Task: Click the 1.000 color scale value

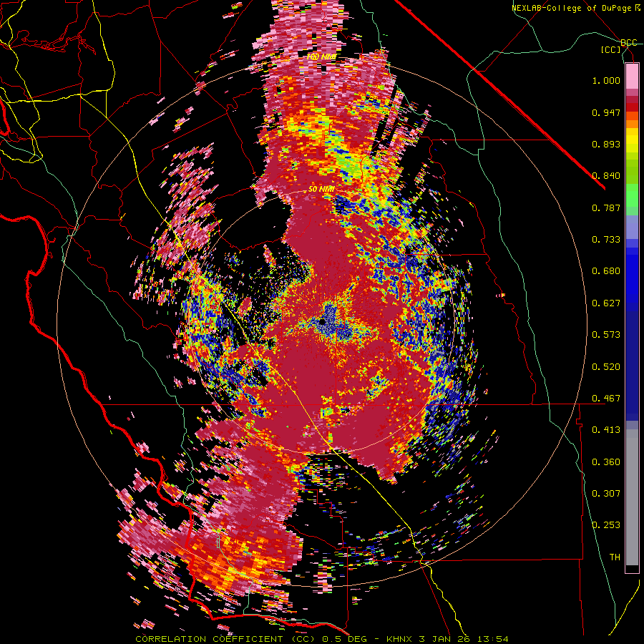Action: pos(606,80)
